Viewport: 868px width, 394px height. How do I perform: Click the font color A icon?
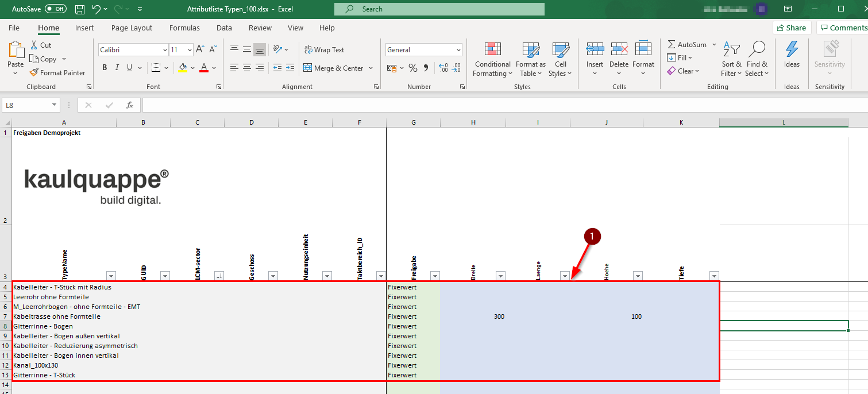[x=203, y=68]
